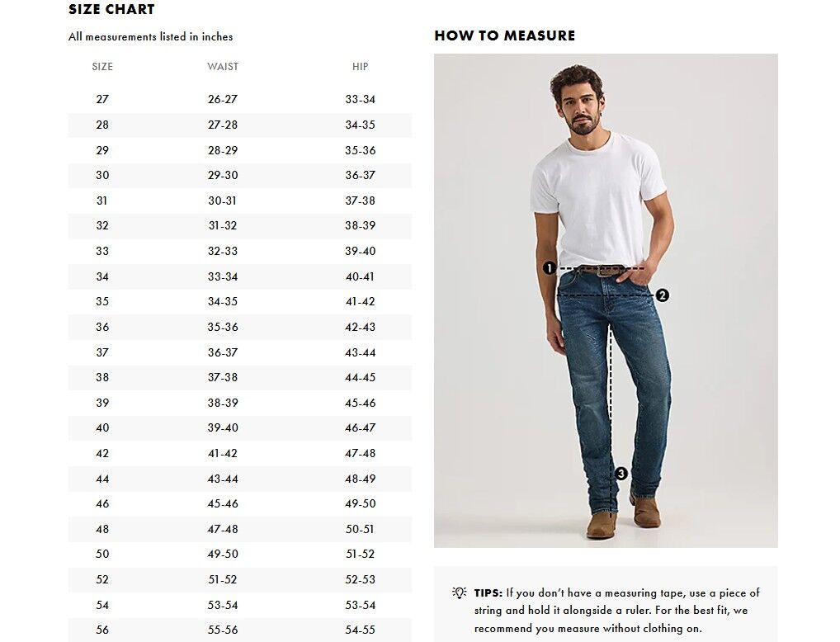Click hip value 42-43 for size 36
This screenshot has width=840, height=642.
360,327
